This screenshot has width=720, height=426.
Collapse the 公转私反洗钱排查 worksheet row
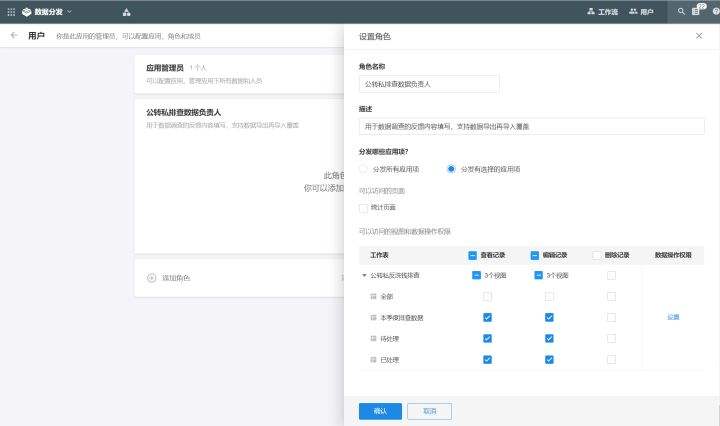(x=364, y=275)
